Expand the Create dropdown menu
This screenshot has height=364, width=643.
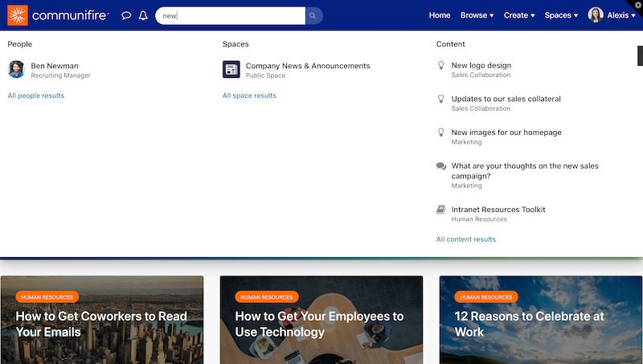pos(519,15)
